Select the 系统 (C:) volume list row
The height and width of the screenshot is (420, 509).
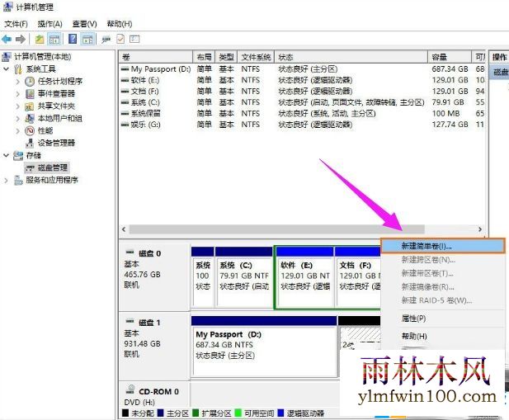click(302, 102)
